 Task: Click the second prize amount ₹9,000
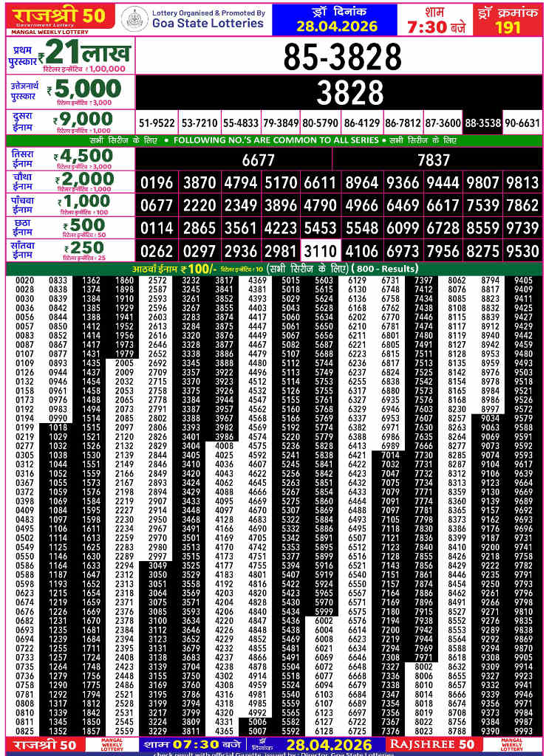(x=83, y=119)
